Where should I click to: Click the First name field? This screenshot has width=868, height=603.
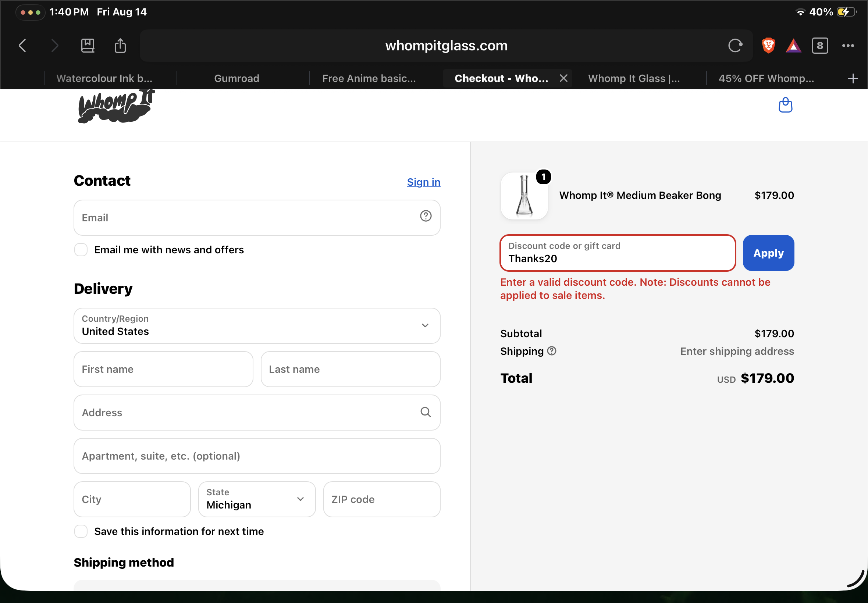coord(163,369)
